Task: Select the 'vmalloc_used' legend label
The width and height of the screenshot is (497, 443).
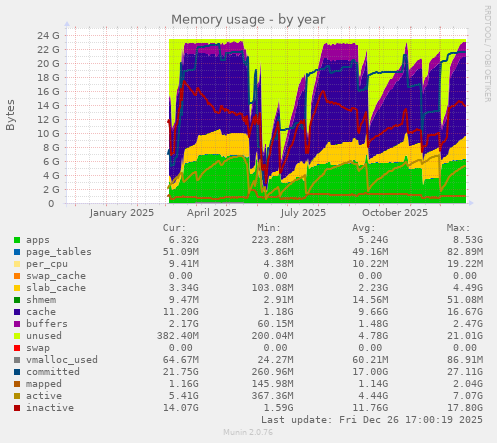Action: click(x=62, y=360)
